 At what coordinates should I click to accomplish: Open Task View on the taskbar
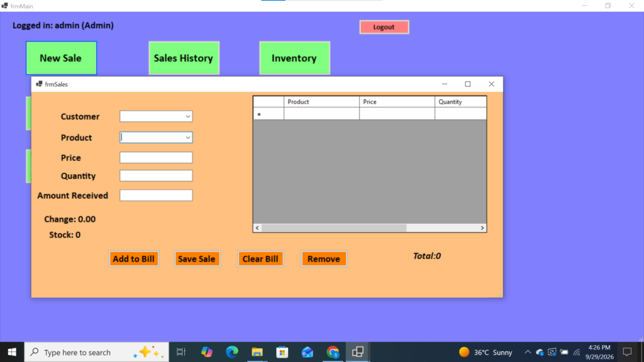181,352
